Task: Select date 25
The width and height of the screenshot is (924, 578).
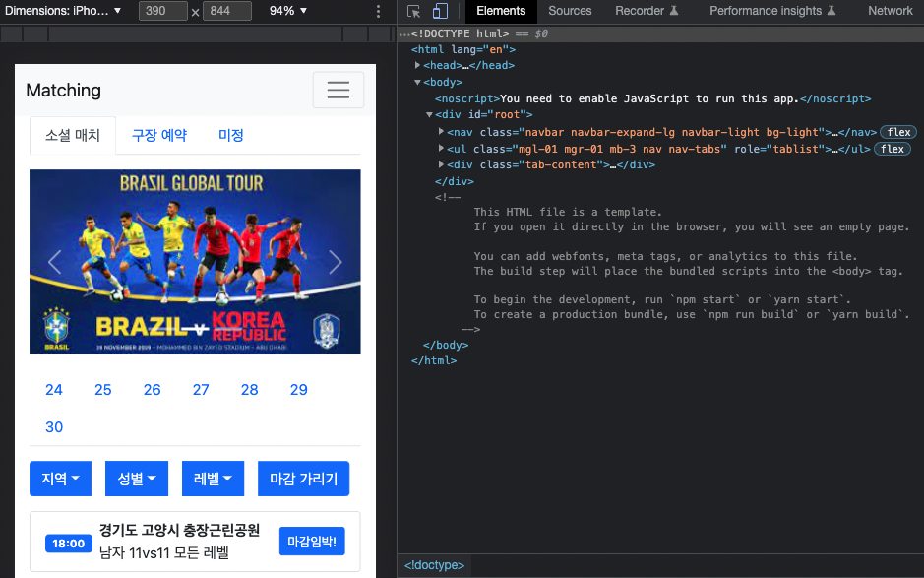Action: point(103,390)
